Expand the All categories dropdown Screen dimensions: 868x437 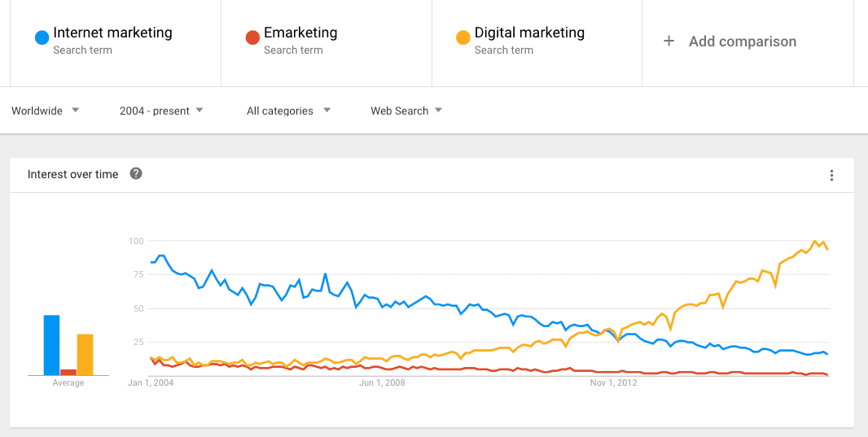click(x=288, y=111)
